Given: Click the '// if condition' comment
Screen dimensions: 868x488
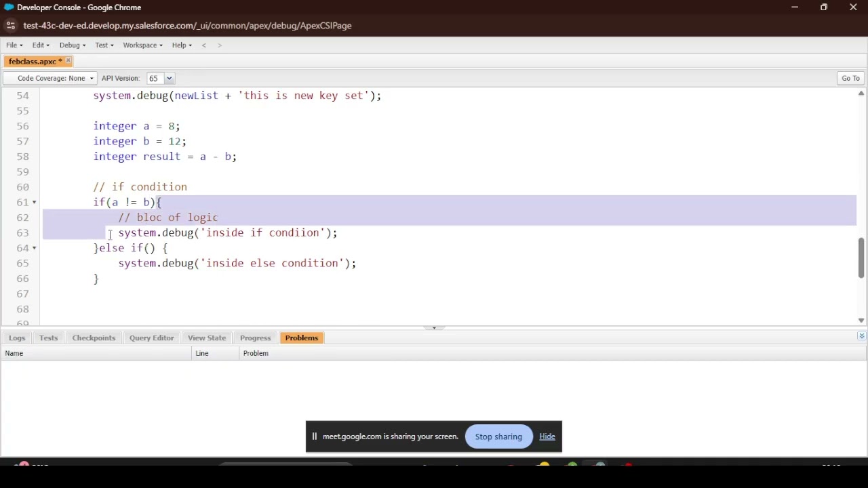Looking at the screenshot, I should click(x=140, y=187).
